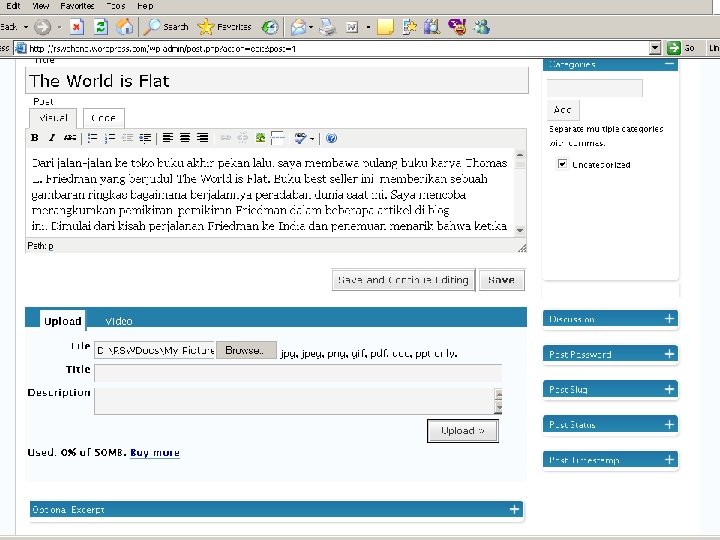The image size is (720, 540).
Task: Click the editor resize handle corner
Action: pyautogui.click(x=522, y=248)
